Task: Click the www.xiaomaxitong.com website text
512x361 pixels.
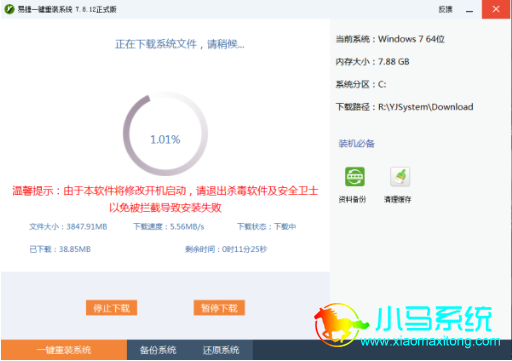Action: pyautogui.click(x=430, y=341)
